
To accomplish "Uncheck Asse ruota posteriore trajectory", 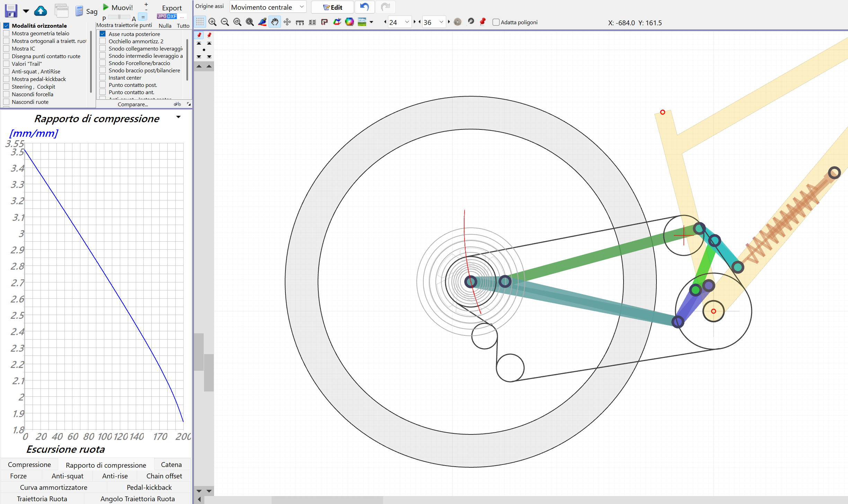I will click(103, 34).
